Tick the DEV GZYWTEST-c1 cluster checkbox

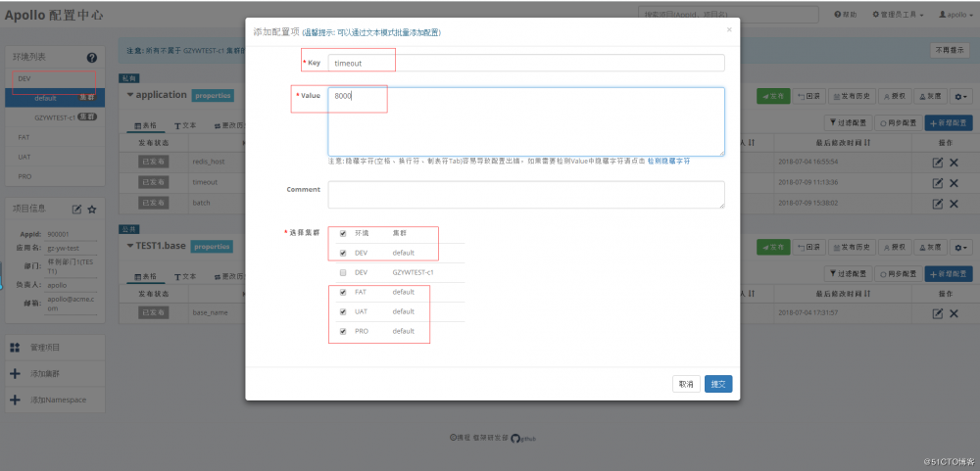point(342,273)
